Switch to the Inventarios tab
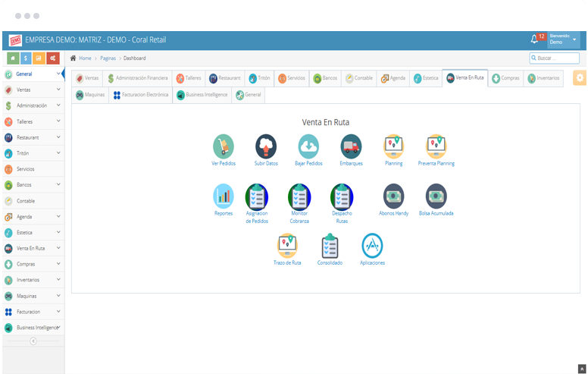The width and height of the screenshot is (588, 374). pos(543,78)
